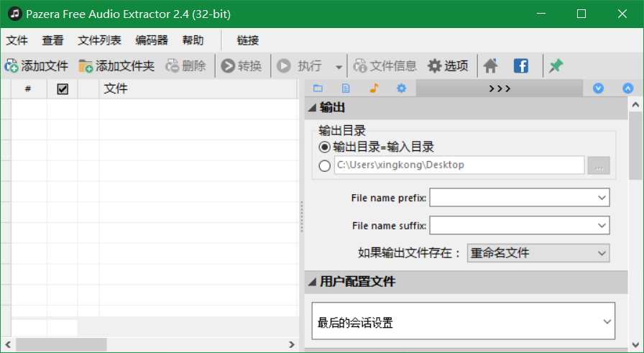Open the 文件 menu
The height and width of the screenshot is (353, 644).
point(17,40)
